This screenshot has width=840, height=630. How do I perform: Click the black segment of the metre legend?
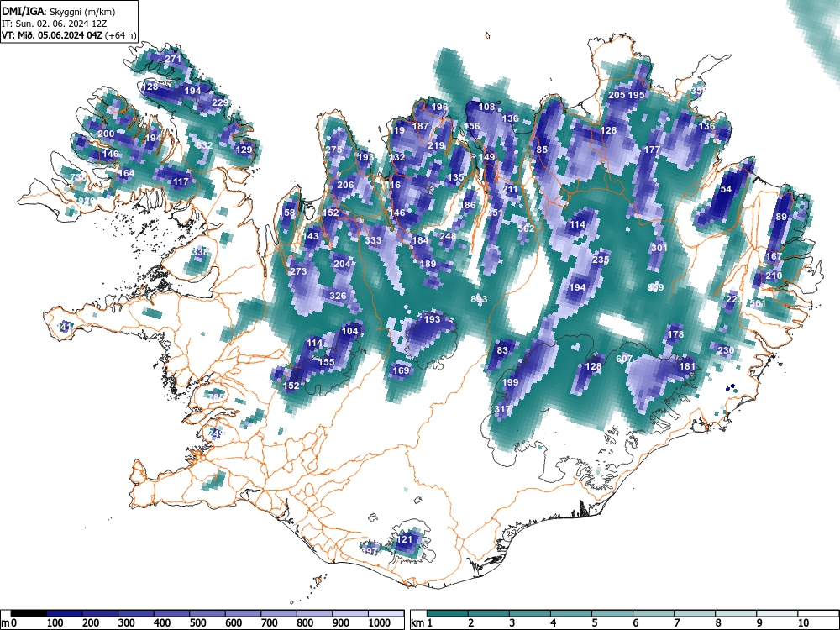29,613
